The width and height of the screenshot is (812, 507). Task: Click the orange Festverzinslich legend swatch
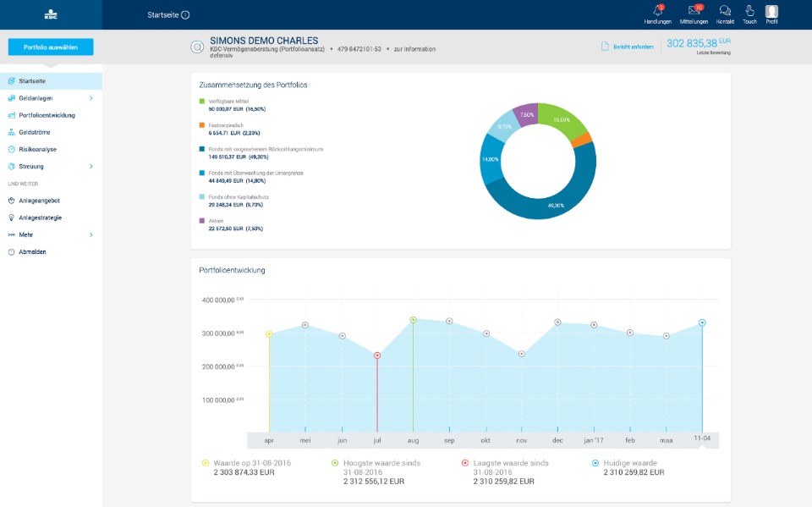(202, 125)
